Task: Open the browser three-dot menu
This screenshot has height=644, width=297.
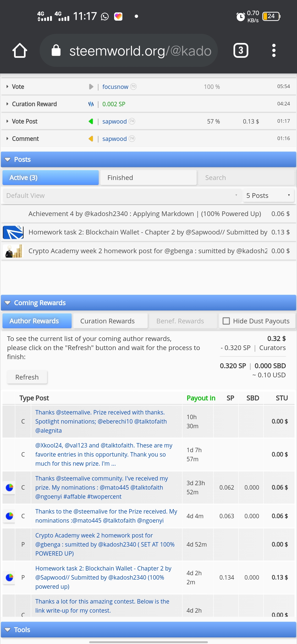Action: point(274,50)
